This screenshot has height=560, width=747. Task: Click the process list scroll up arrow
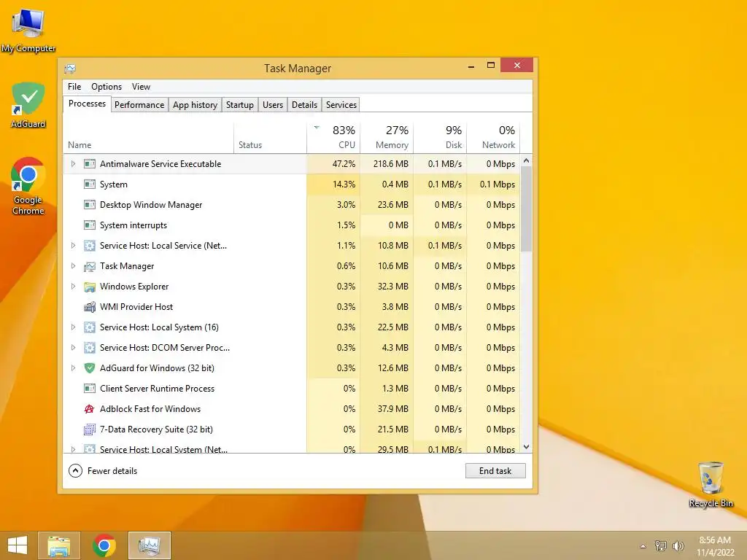tap(527, 160)
